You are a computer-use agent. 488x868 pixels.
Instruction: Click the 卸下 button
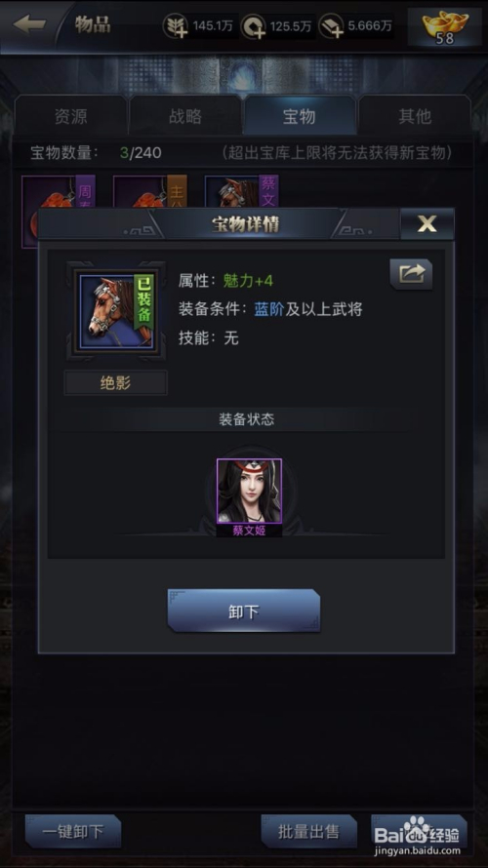(x=244, y=612)
